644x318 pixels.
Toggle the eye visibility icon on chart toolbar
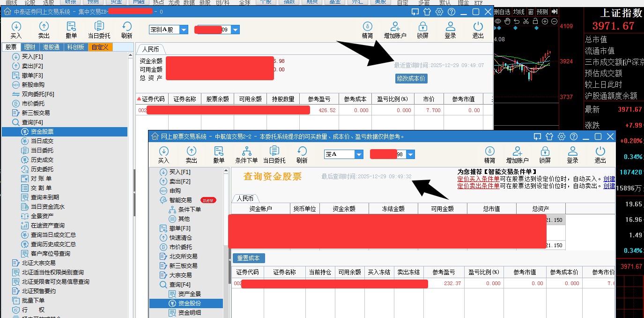(x=498, y=22)
